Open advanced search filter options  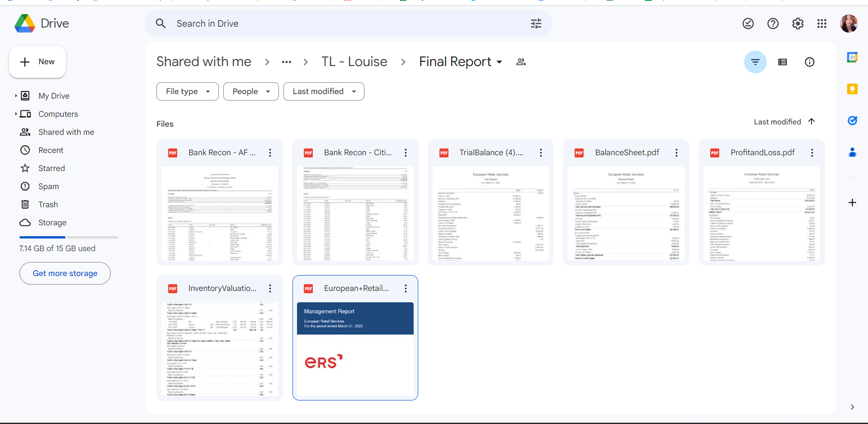click(x=536, y=24)
